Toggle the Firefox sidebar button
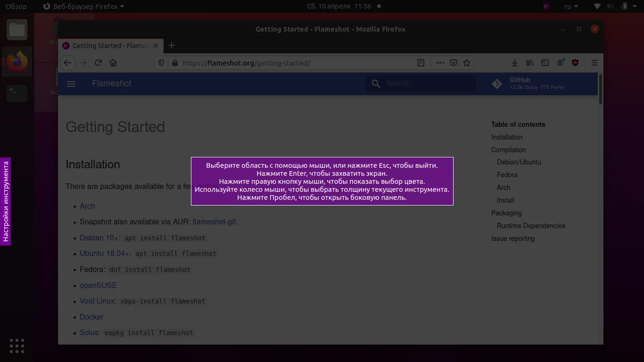 tap(545, 63)
